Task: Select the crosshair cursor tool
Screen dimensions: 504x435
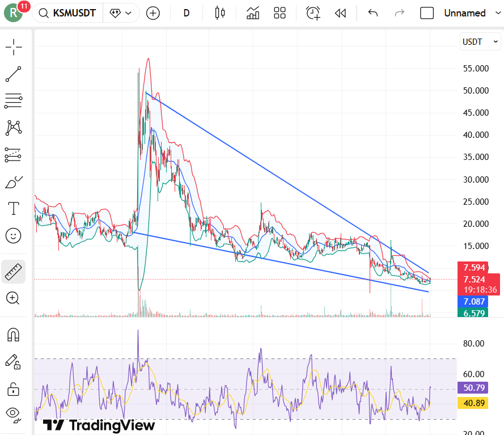Action: [x=14, y=47]
